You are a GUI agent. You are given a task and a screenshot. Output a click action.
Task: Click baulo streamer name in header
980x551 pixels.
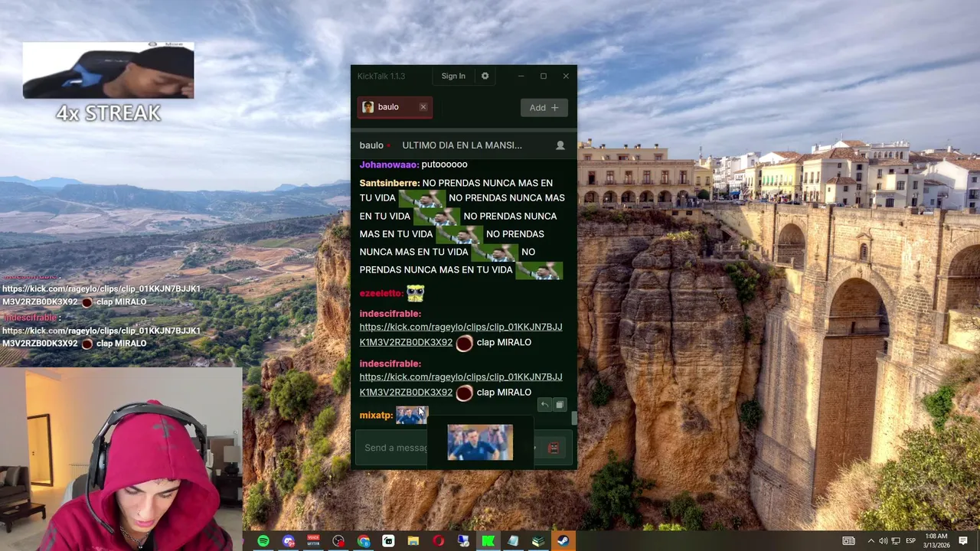point(371,145)
